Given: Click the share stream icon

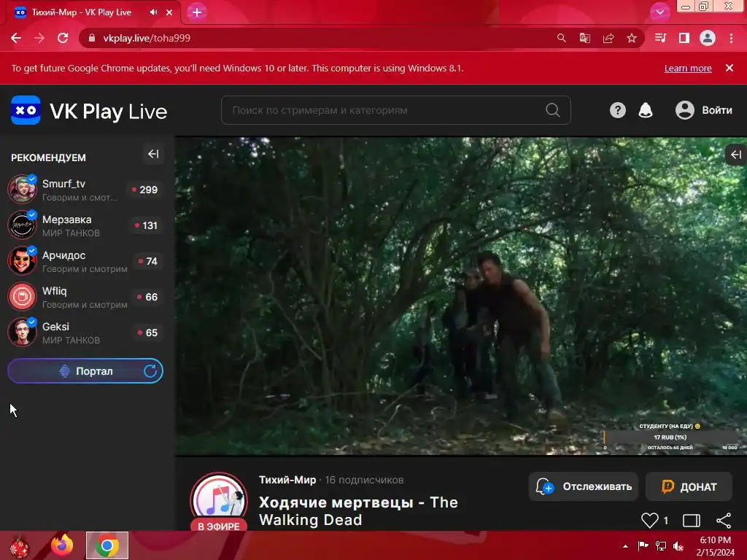Looking at the screenshot, I should click(x=724, y=521).
